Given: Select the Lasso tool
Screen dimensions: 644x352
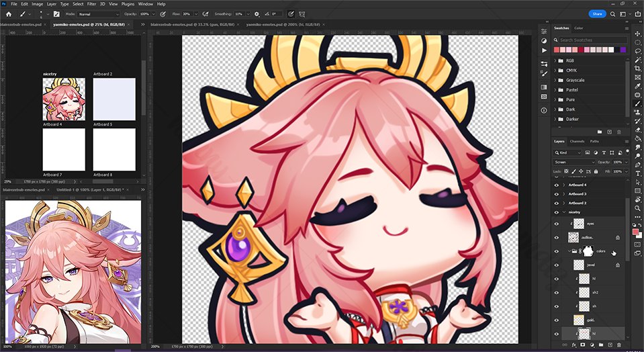Looking at the screenshot, I should pyautogui.click(x=638, y=51).
